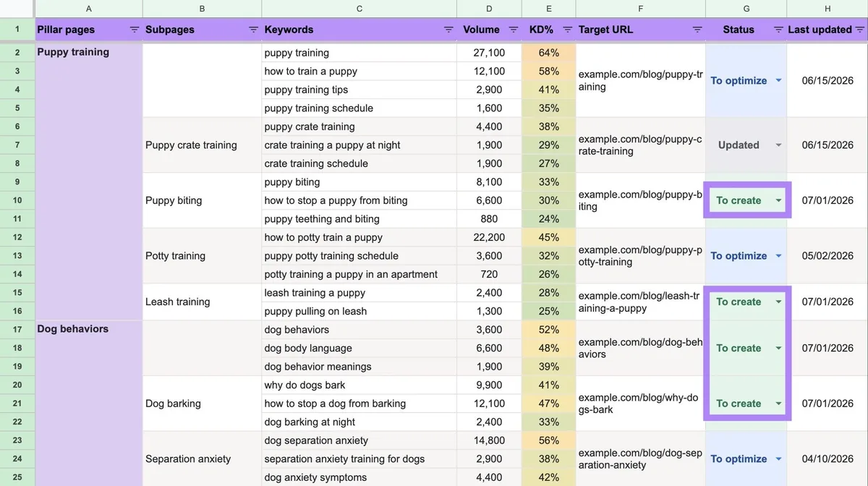Click the Status column filter icon
This screenshot has width=868, height=486.
coord(778,30)
